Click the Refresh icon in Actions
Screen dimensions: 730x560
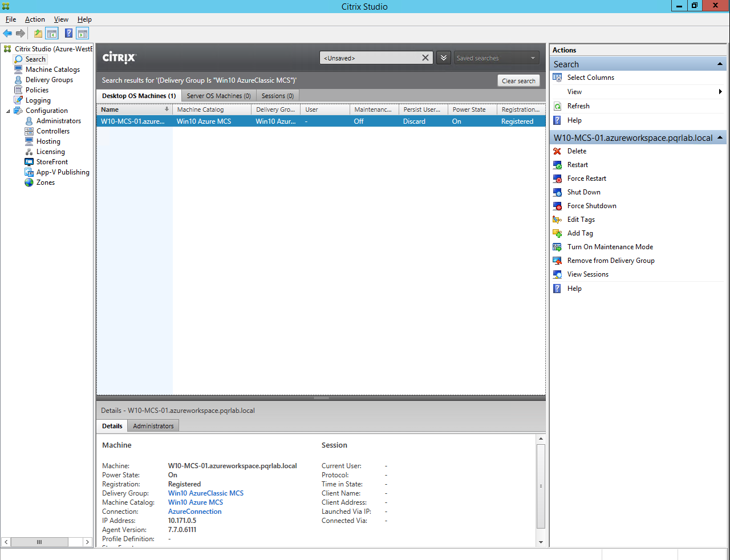pyautogui.click(x=557, y=106)
